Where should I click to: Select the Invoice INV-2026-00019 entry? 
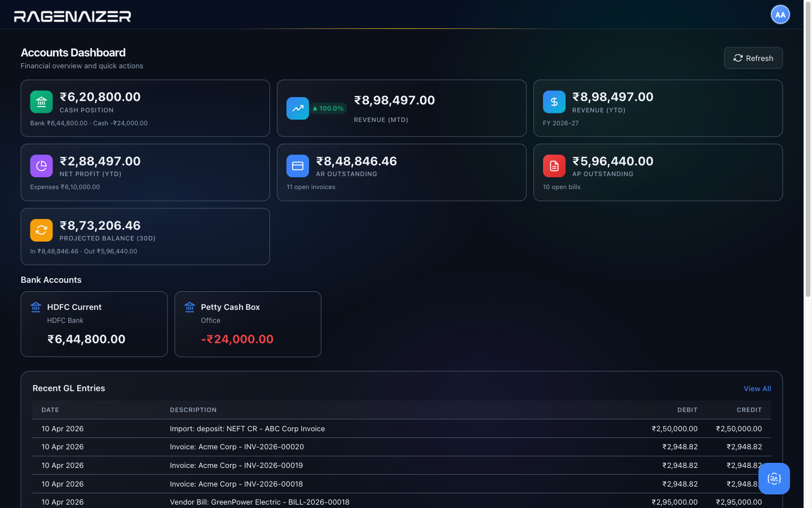click(x=401, y=466)
